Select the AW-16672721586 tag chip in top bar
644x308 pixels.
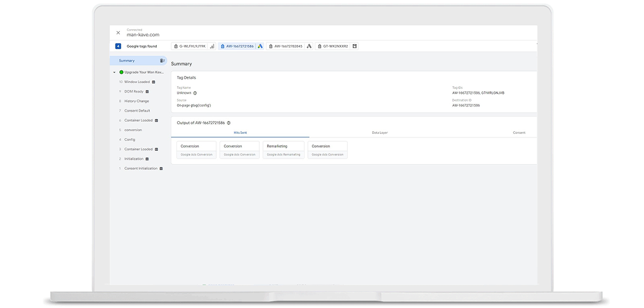[x=242, y=46]
